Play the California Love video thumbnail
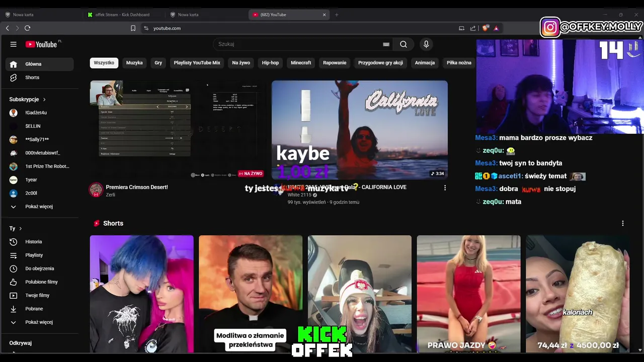644x362 pixels. [360, 130]
